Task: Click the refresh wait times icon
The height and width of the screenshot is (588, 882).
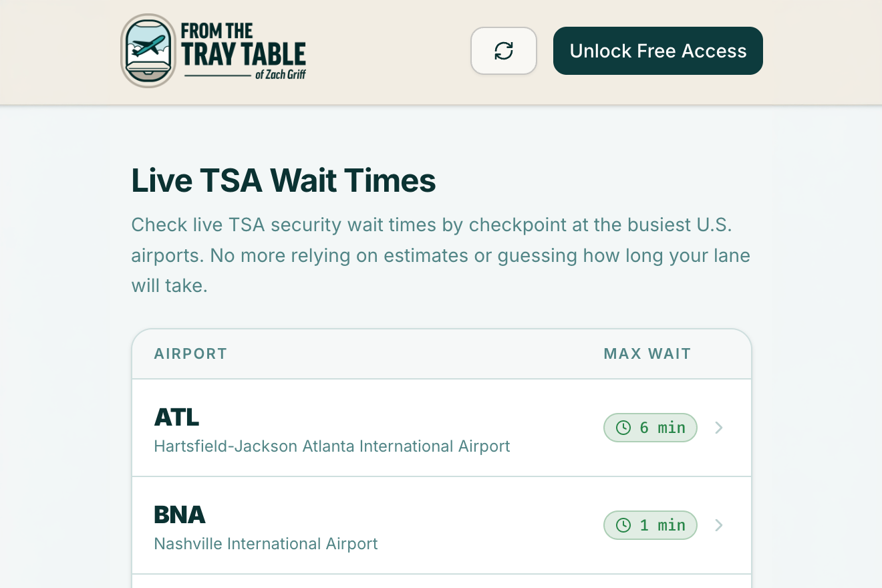Action: click(504, 51)
